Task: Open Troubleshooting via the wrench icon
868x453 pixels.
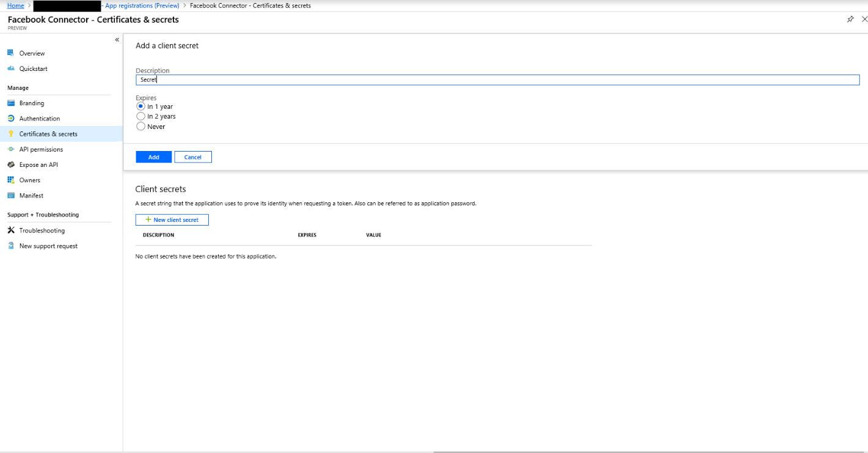Action: click(11, 230)
